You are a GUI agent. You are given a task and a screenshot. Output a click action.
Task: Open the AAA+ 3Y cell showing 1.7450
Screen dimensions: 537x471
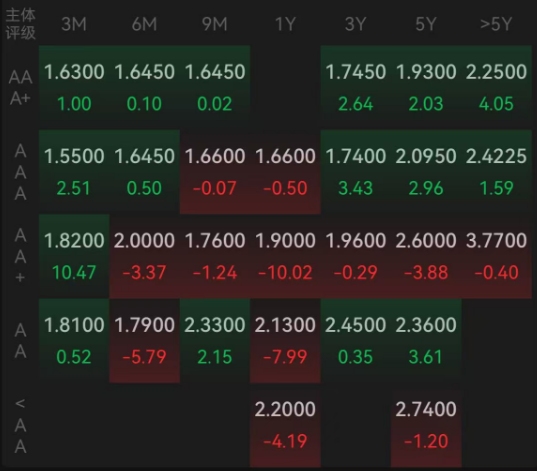tap(355, 87)
